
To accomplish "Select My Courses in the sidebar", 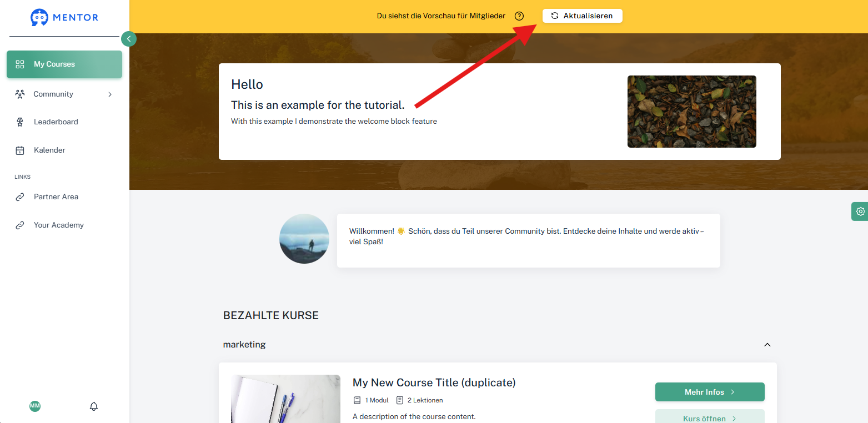I will click(64, 64).
